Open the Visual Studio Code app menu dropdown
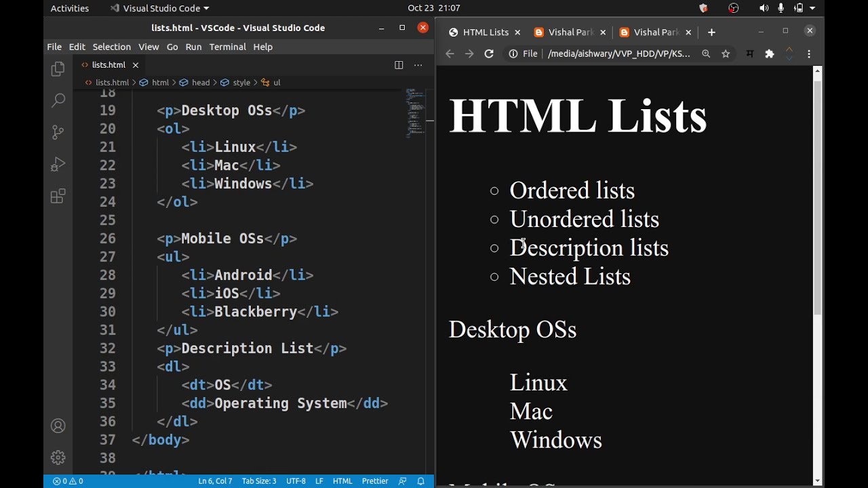 click(x=159, y=8)
